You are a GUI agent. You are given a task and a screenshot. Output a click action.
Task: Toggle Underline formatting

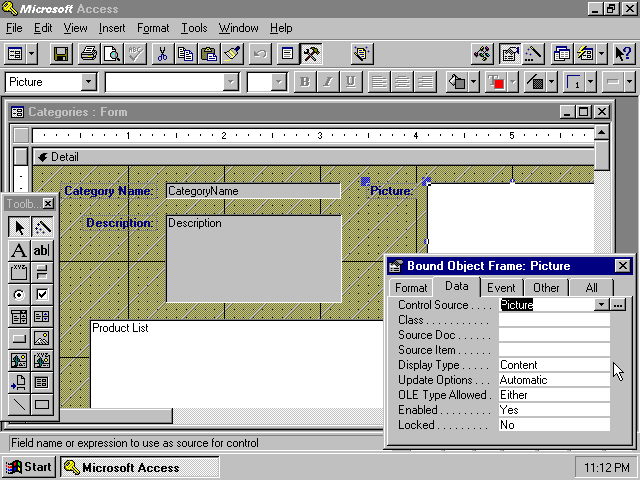coord(351,82)
